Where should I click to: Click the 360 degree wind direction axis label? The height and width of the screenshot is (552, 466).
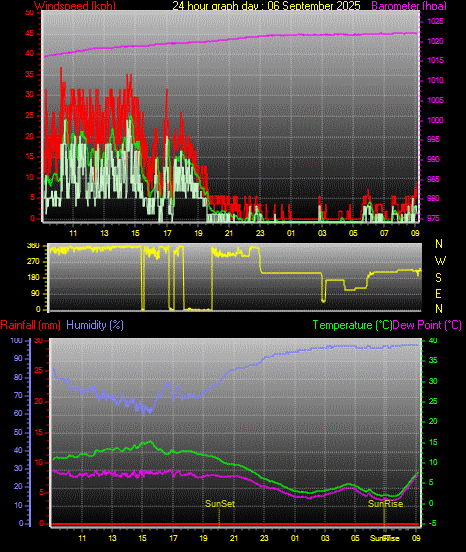pos(33,246)
